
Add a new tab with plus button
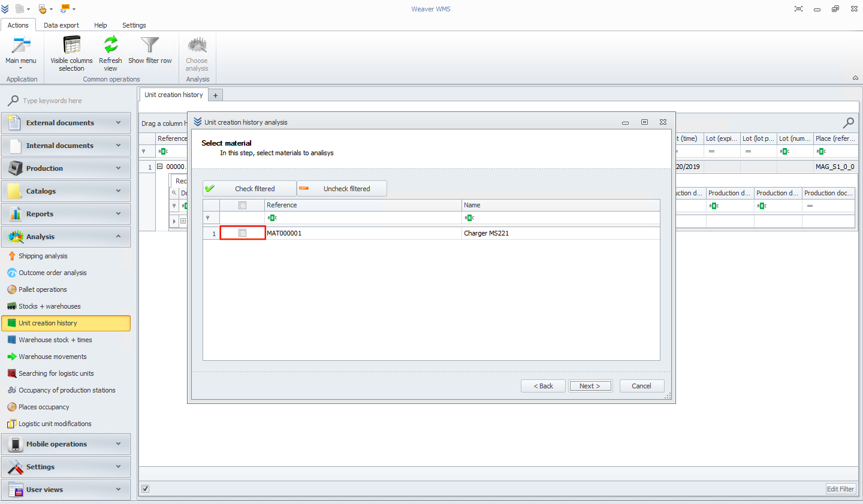[216, 95]
